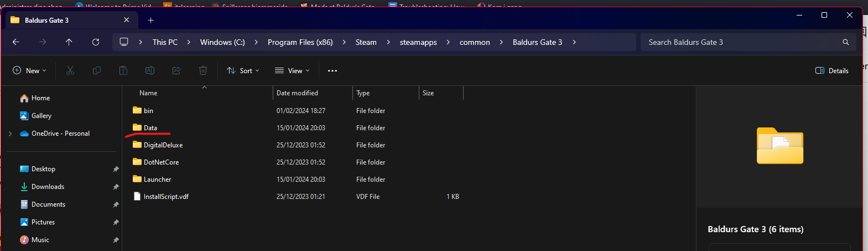The width and height of the screenshot is (868, 251).
Task: Click the Rename icon in toolbar
Action: point(150,70)
